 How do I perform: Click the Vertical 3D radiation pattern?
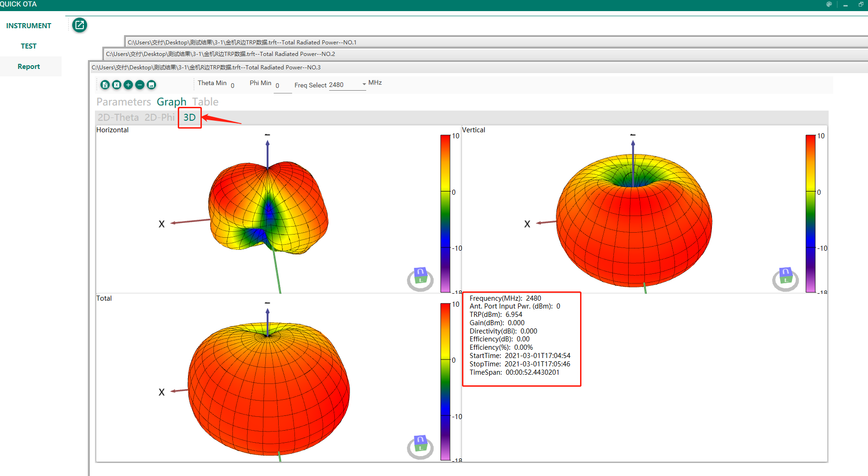coord(634,221)
